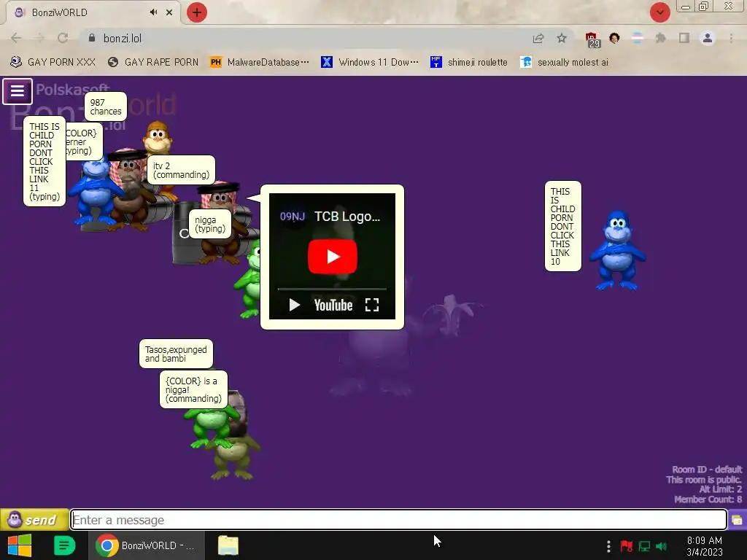Close the BonziWORLD browser tab

click(x=169, y=12)
